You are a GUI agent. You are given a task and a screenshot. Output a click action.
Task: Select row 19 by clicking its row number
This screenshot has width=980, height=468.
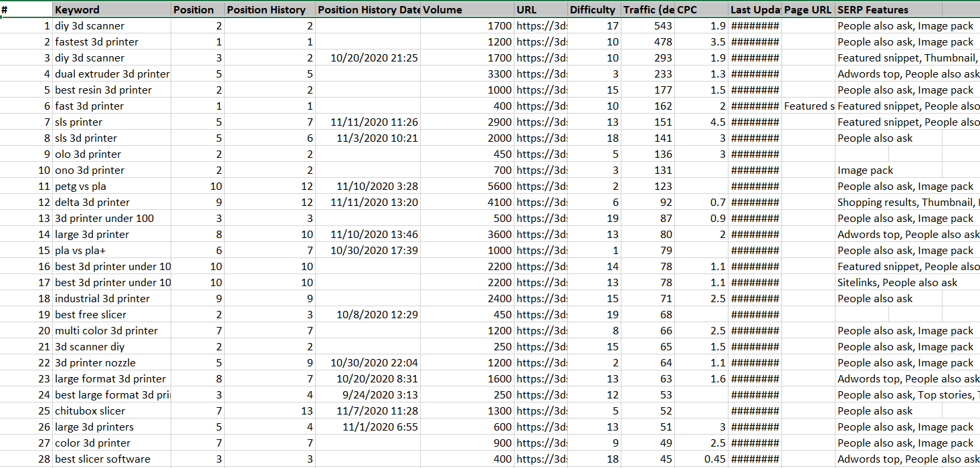click(44, 314)
